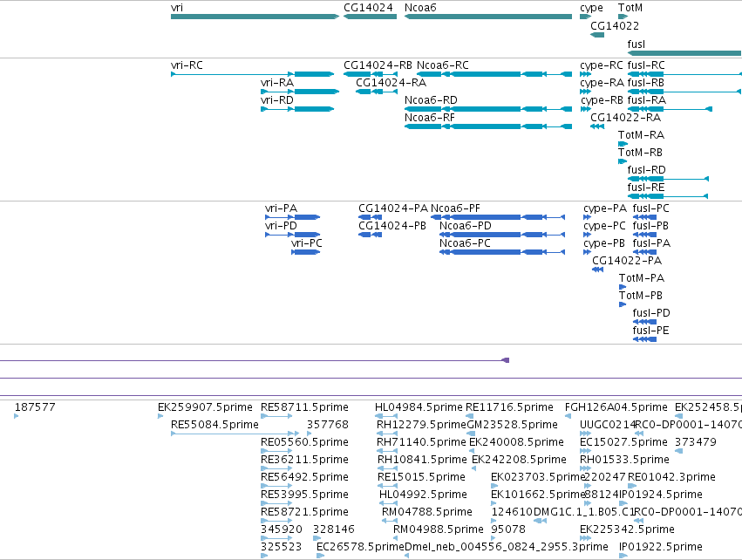Select the vri-PD protein label

click(x=281, y=225)
